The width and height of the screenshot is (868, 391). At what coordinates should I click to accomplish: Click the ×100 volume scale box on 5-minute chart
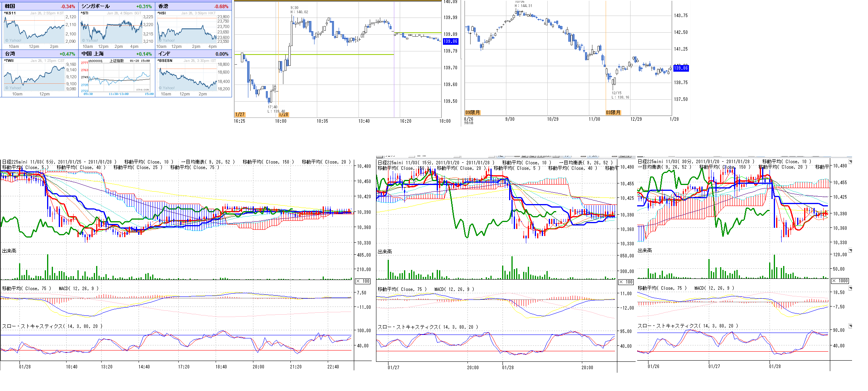(x=363, y=281)
